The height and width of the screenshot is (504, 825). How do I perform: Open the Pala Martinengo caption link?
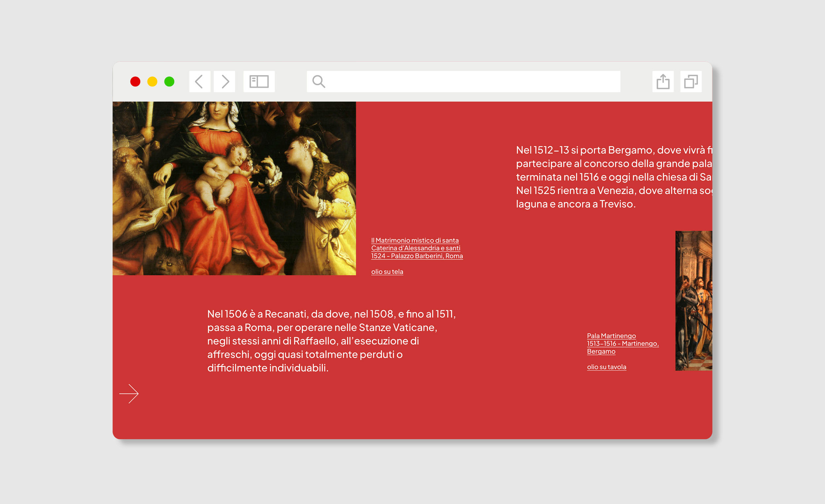point(623,343)
